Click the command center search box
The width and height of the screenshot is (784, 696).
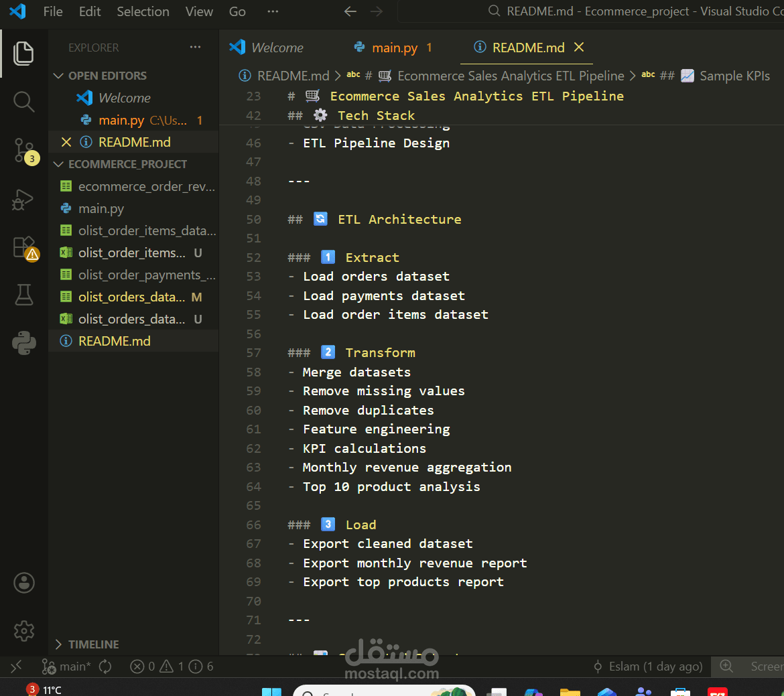[590, 11]
